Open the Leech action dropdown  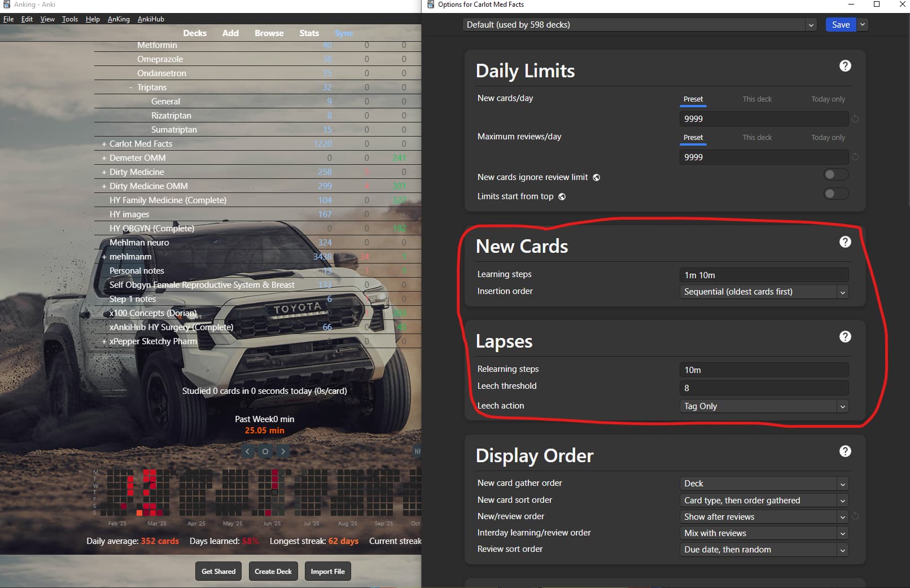coord(764,406)
